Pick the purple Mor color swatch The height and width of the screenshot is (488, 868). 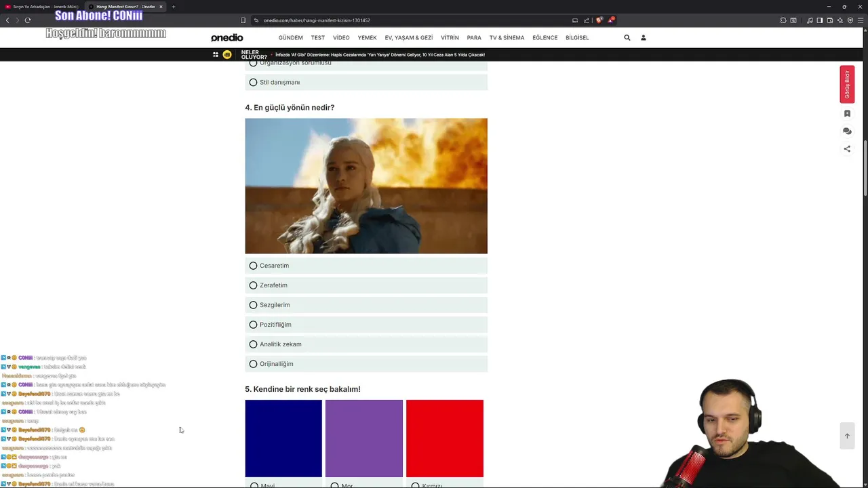(364, 439)
